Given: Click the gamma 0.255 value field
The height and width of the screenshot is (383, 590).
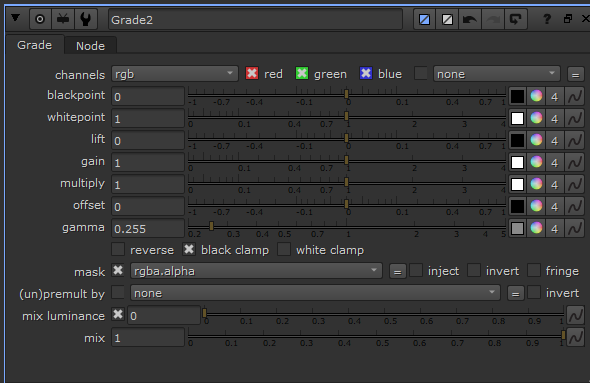Looking at the screenshot, I should coord(148,228).
